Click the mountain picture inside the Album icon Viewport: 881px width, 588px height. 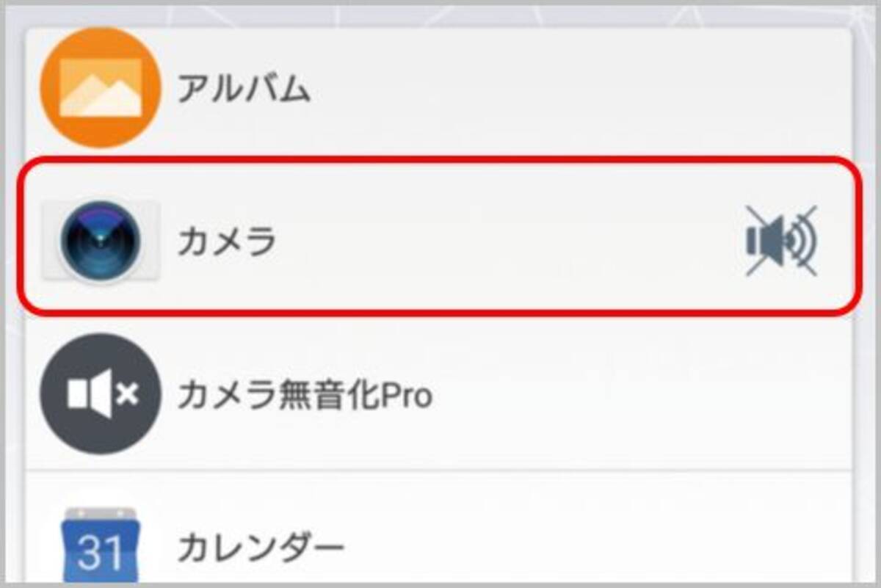click(x=100, y=92)
